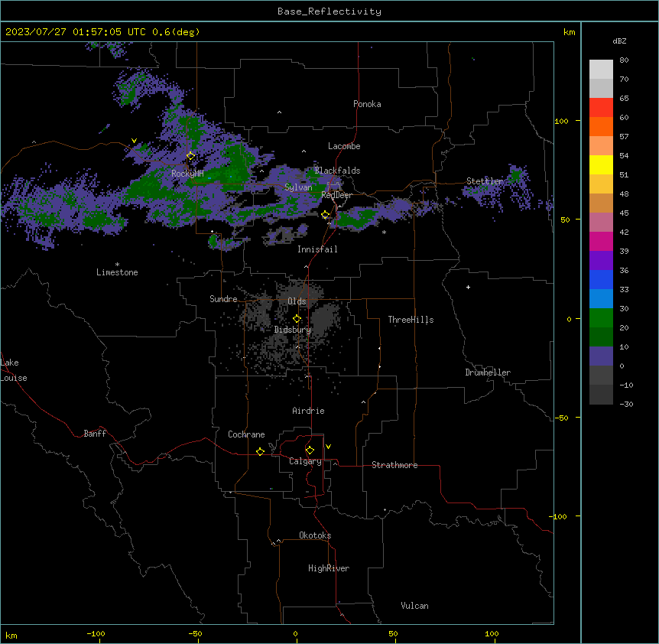659x644 pixels.
Task: Click the white plus marker north of Drumheller
Action: [468, 287]
